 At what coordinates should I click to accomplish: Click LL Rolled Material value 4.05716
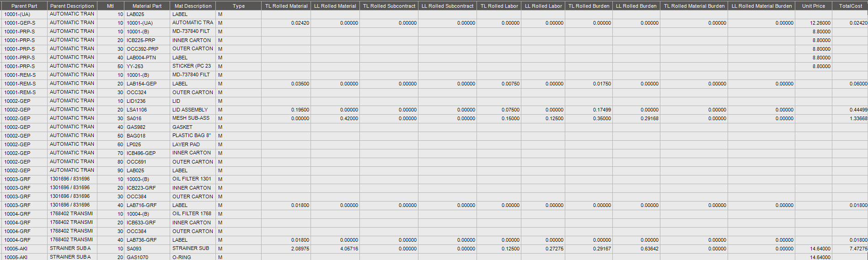(x=335, y=249)
